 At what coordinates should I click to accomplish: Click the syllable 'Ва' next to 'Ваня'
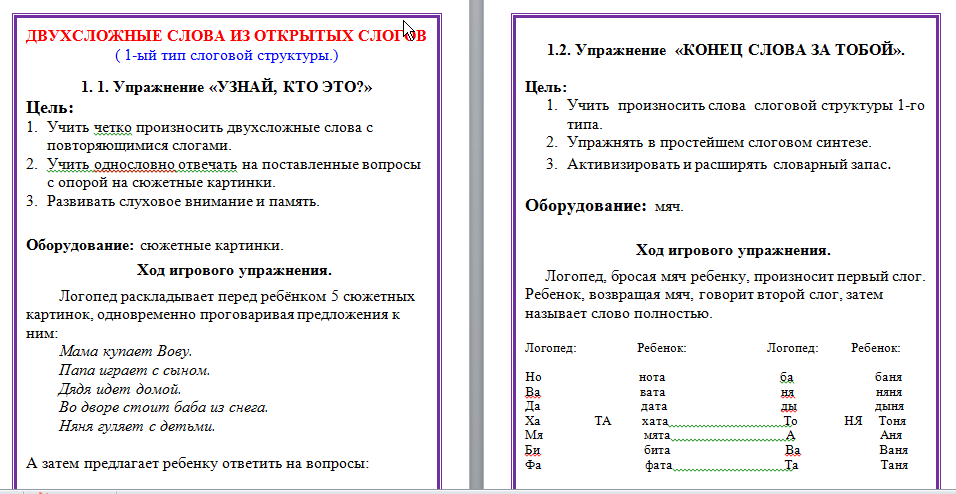point(792,450)
